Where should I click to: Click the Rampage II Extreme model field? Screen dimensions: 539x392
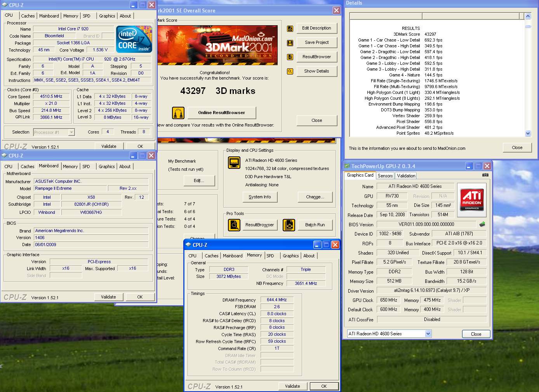(71, 189)
